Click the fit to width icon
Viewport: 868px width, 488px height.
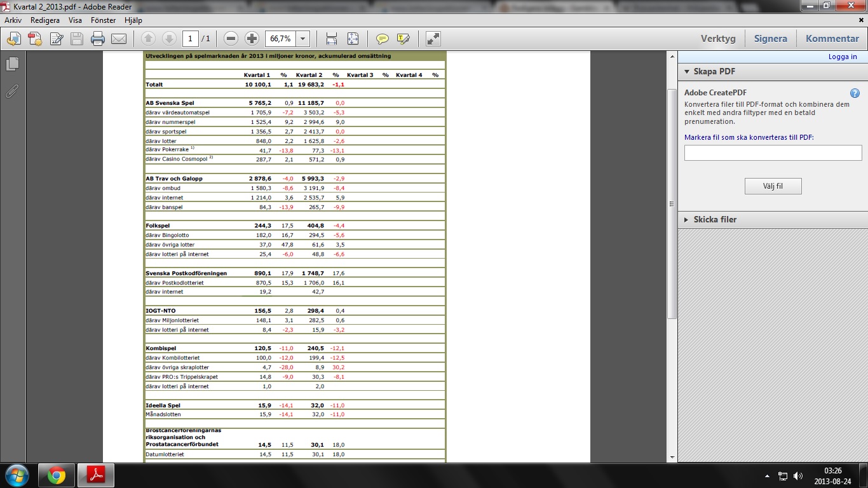tap(332, 39)
